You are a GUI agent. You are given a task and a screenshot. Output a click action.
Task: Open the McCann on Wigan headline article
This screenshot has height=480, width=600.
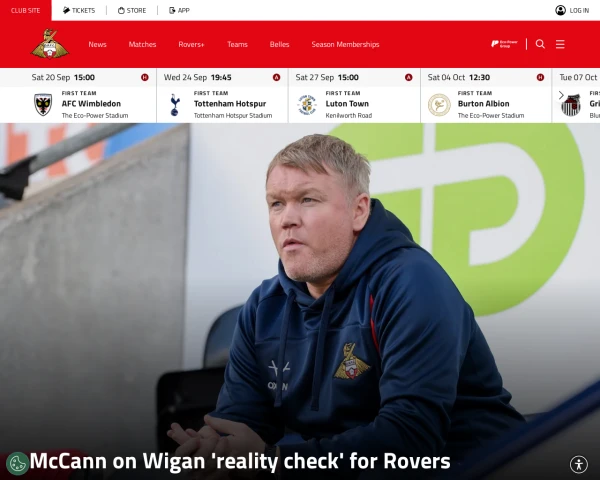click(x=240, y=461)
